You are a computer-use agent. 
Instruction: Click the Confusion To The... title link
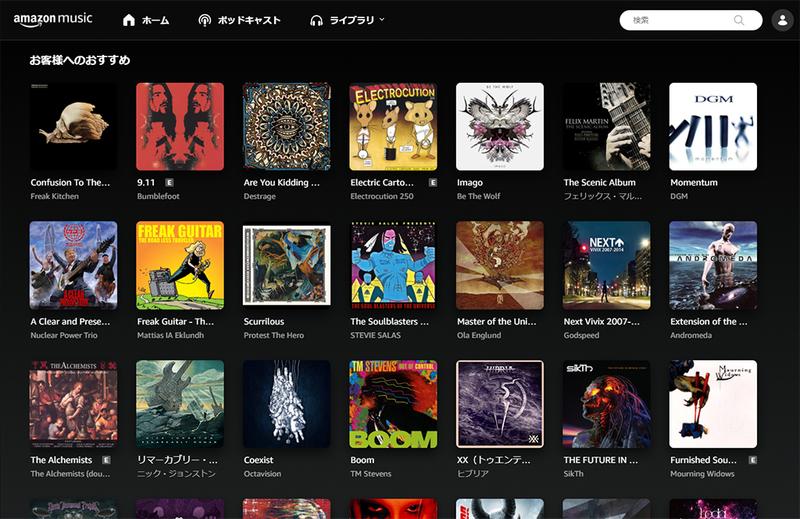pos(70,183)
